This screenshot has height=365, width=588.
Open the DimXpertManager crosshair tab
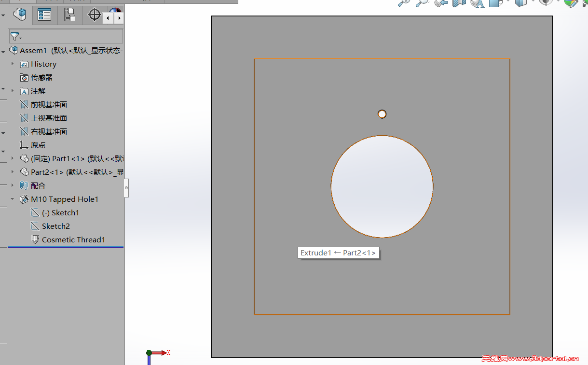click(95, 15)
